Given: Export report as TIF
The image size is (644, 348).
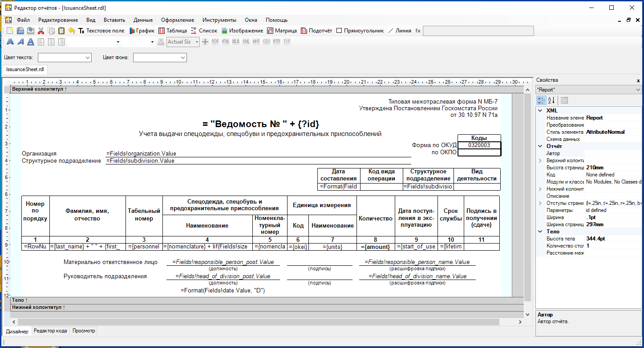Looking at the screenshot, I should [287, 42].
